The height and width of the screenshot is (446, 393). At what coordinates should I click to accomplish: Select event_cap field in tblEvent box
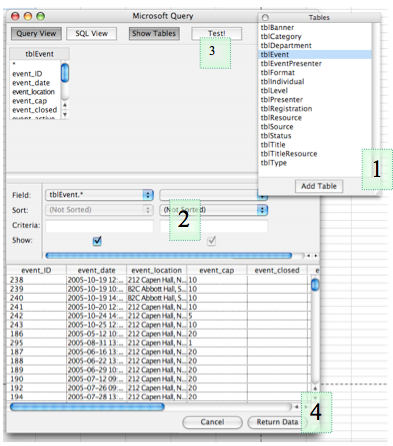point(30,101)
